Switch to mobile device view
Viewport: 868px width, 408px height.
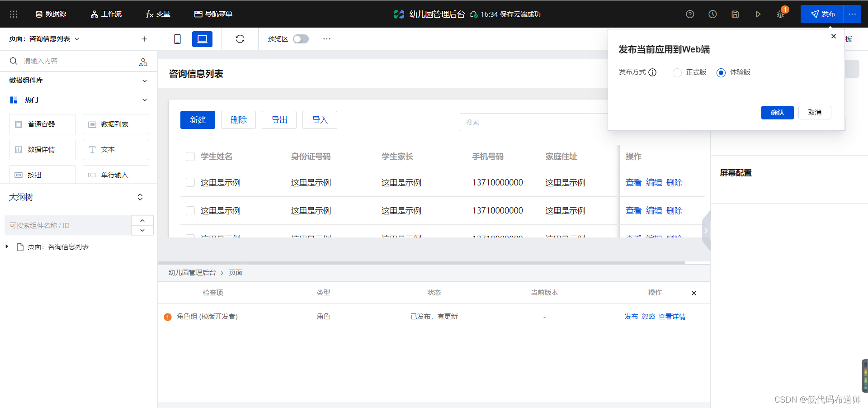[x=178, y=39]
